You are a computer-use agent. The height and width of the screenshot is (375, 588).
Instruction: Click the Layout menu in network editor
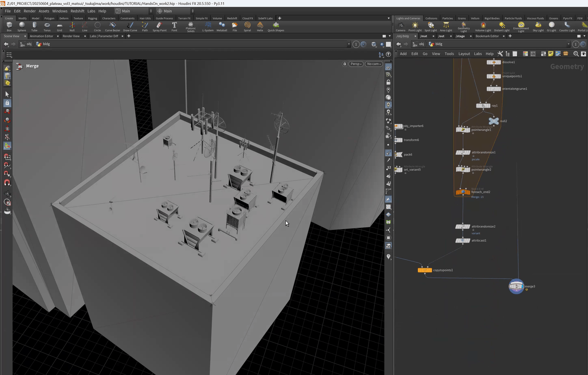(464, 54)
